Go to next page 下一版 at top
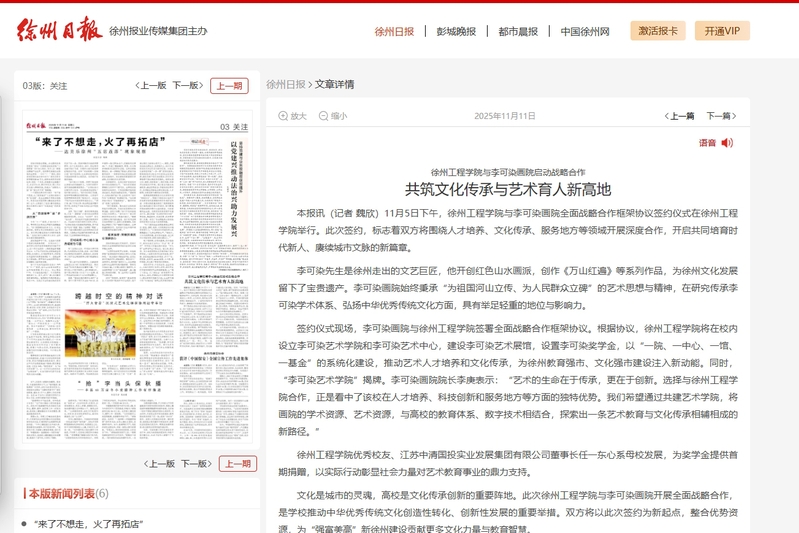The height and width of the screenshot is (533, 799). tap(186, 86)
